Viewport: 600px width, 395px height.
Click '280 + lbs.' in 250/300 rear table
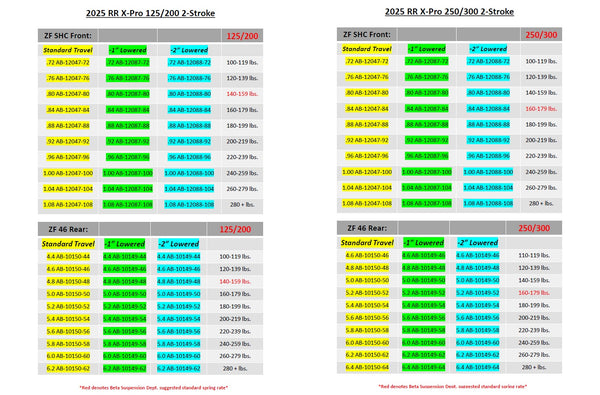click(x=534, y=367)
